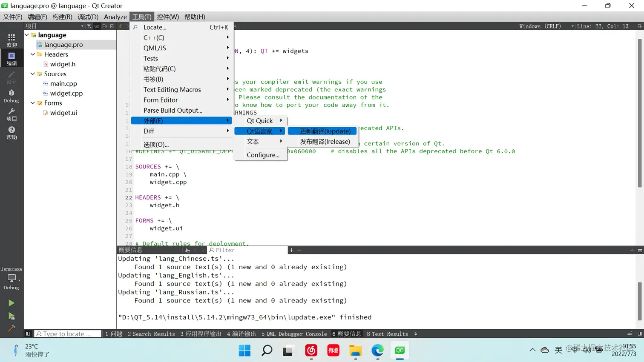Viewport: 644px width, 362px height.
Task: Open File Explorer from the taskbar
Action: 355,351
